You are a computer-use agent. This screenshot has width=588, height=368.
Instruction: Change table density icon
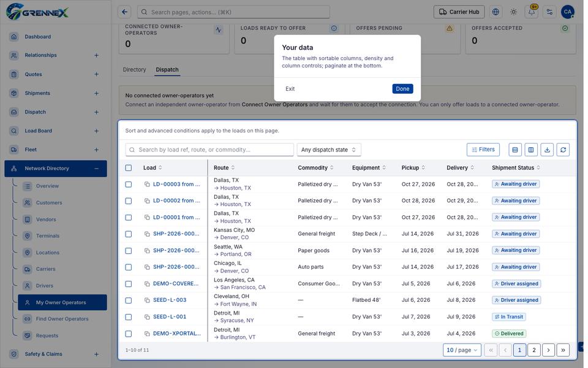(515, 150)
